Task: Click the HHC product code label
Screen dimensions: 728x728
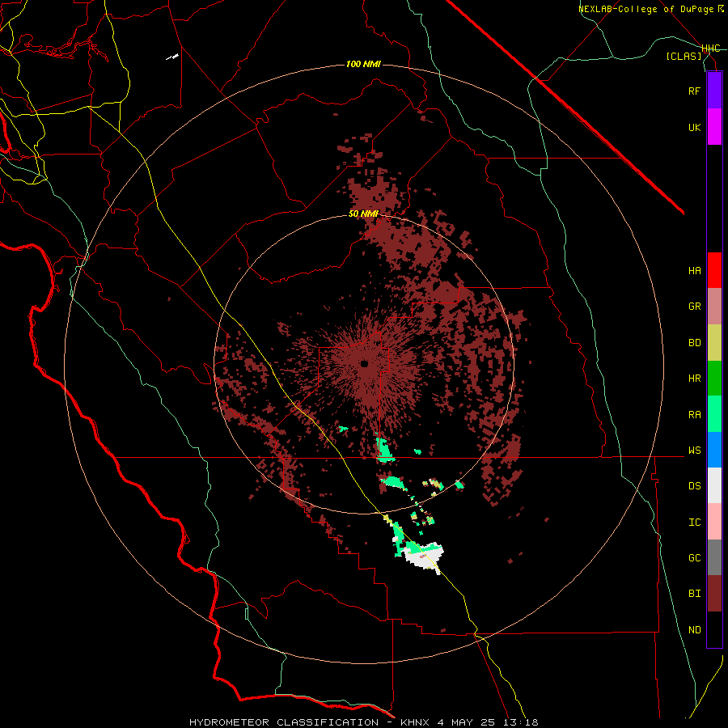Action: click(x=710, y=49)
